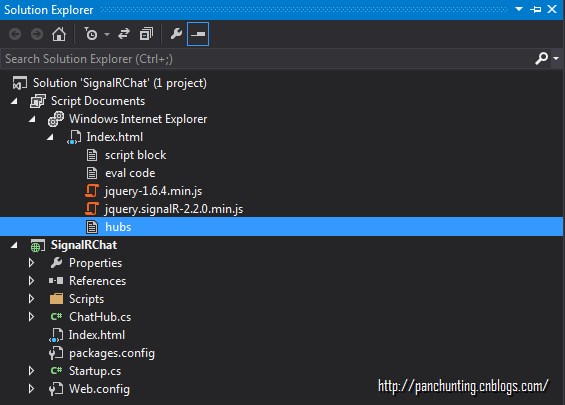Click Sync with Active Document icon
565x405 pixels.
tap(124, 34)
